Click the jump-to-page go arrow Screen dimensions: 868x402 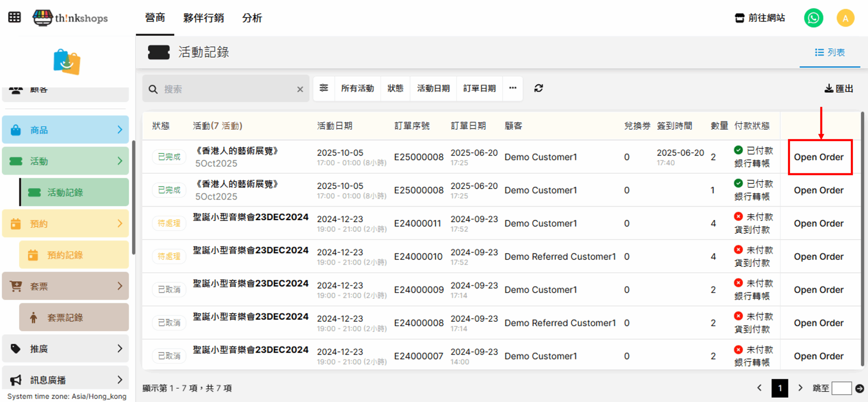[860, 388]
